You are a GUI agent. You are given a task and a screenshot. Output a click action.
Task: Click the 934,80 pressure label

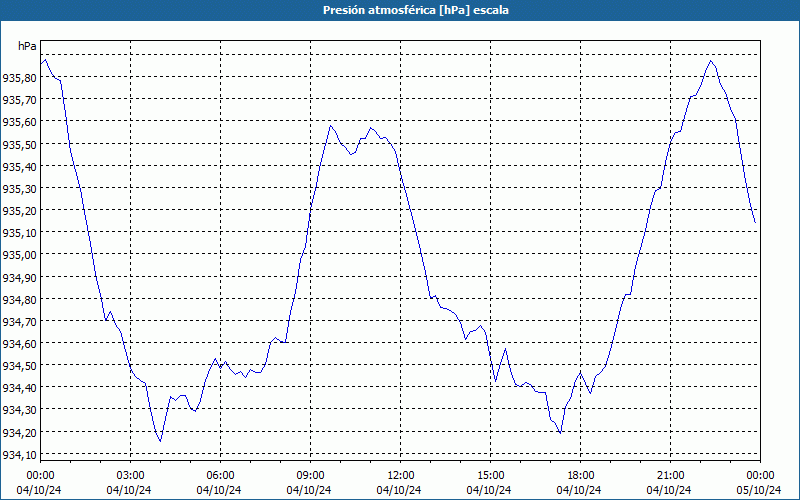coord(20,299)
